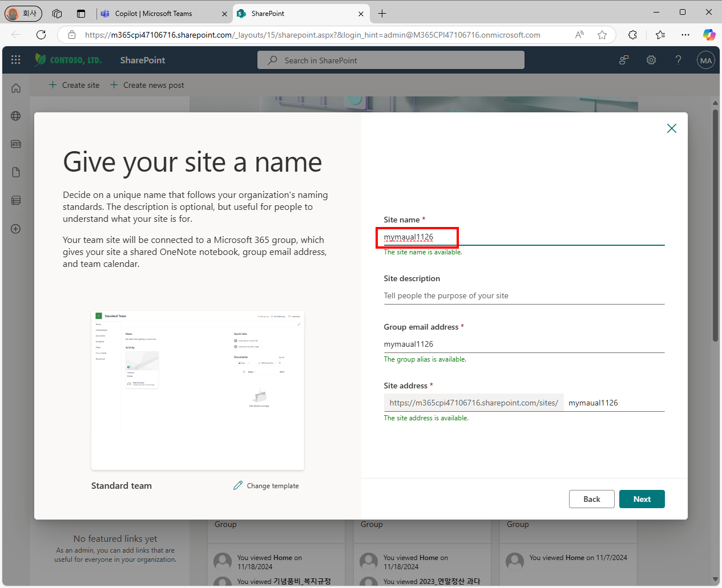This screenshot has height=588, width=722.
Task: Open a new browser tab
Action: click(382, 13)
